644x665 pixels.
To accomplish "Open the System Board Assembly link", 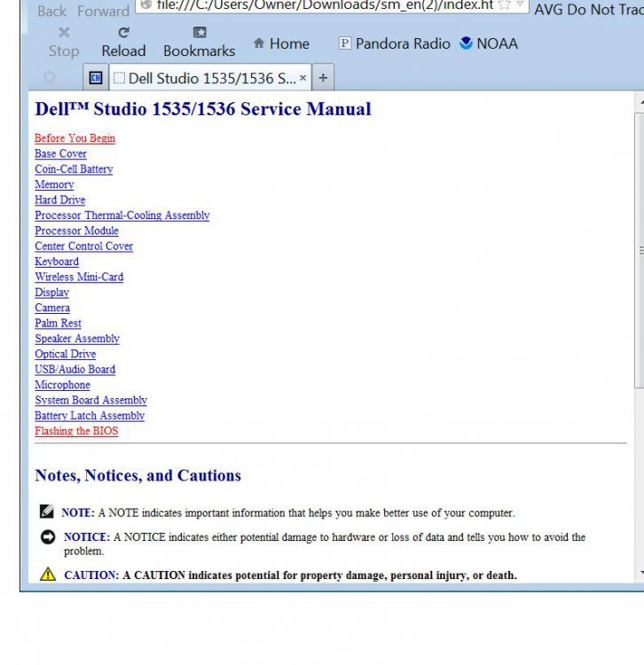I will (90, 401).
